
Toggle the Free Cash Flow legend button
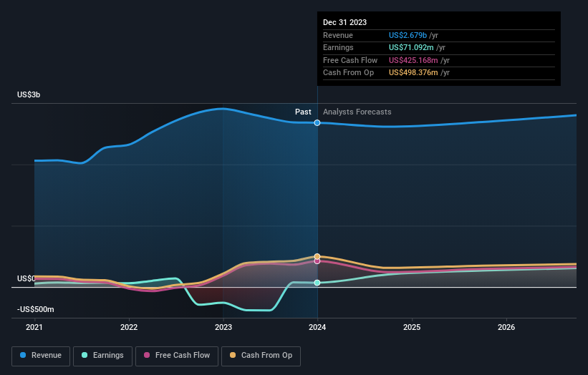click(177, 356)
